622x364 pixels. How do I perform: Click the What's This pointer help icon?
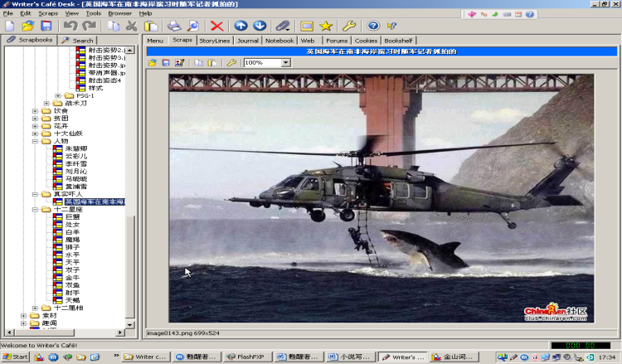(x=392, y=27)
